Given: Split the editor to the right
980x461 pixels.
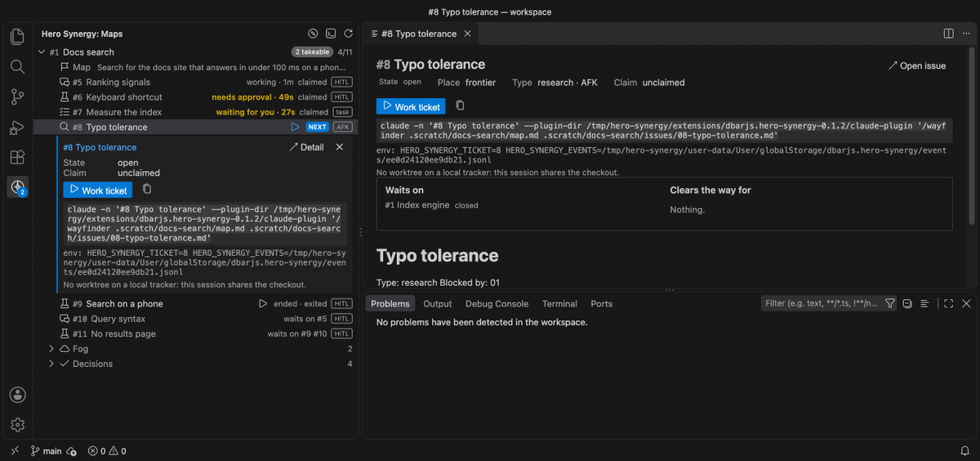Looking at the screenshot, I should (x=948, y=34).
